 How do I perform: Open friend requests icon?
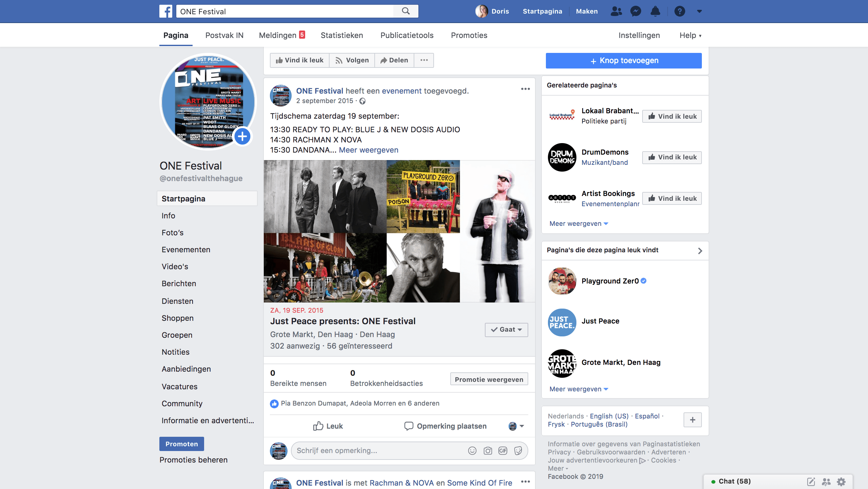[x=616, y=11]
